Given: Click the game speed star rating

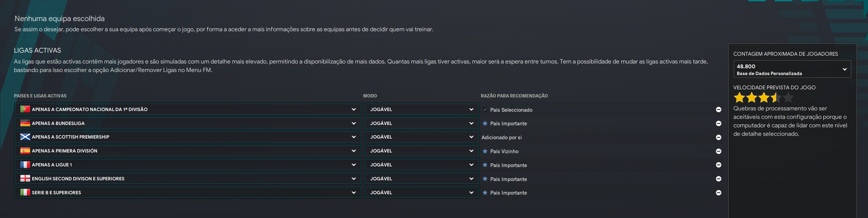Looking at the screenshot, I should point(764,98).
